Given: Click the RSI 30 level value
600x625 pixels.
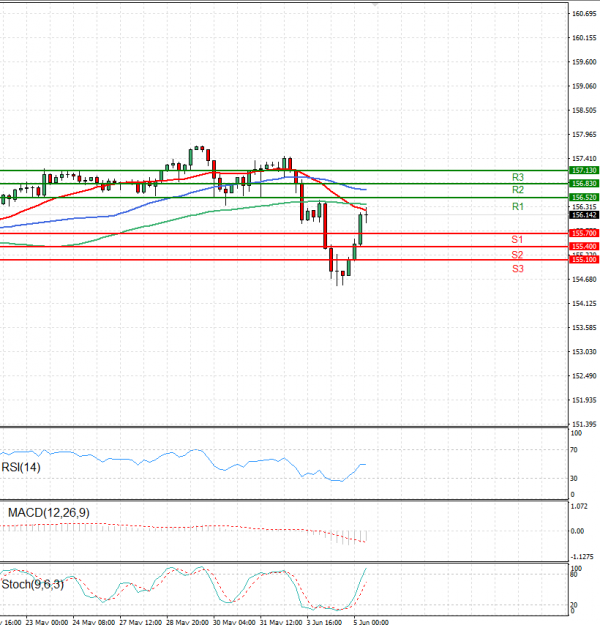Looking at the screenshot, I should [574, 478].
